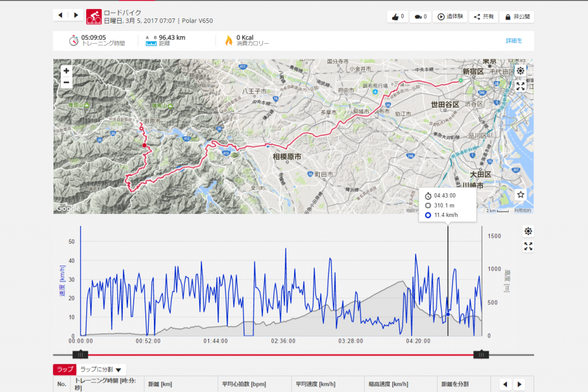Expand details via 詳細を link
The height and width of the screenshot is (392, 588).
coord(514,41)
